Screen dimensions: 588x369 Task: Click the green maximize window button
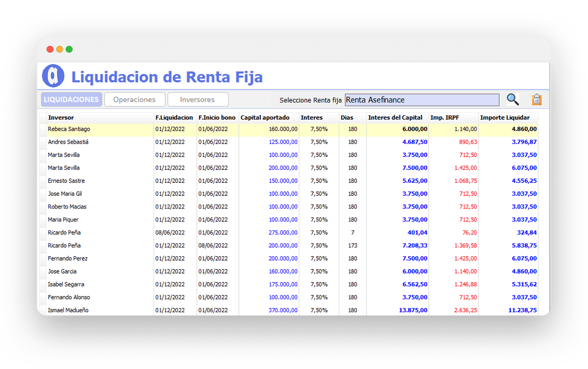pyautogui.click(x=69, y=49)
